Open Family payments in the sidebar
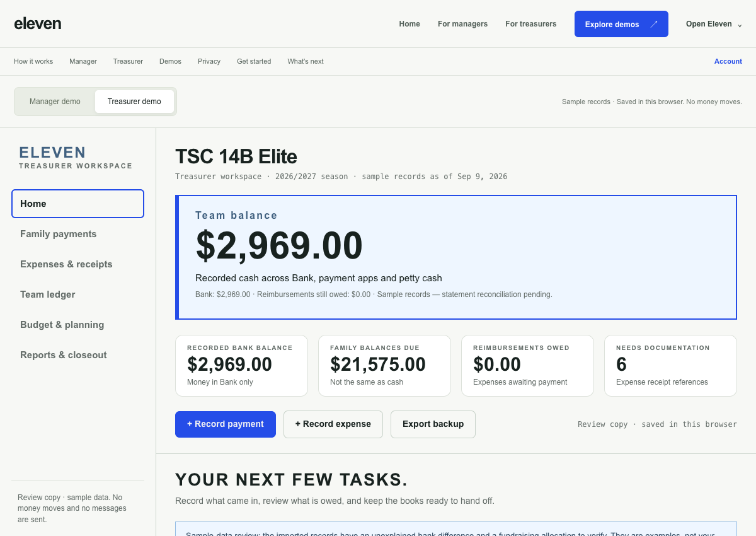This screenshot has width=756, height=536. coord(77,234)
